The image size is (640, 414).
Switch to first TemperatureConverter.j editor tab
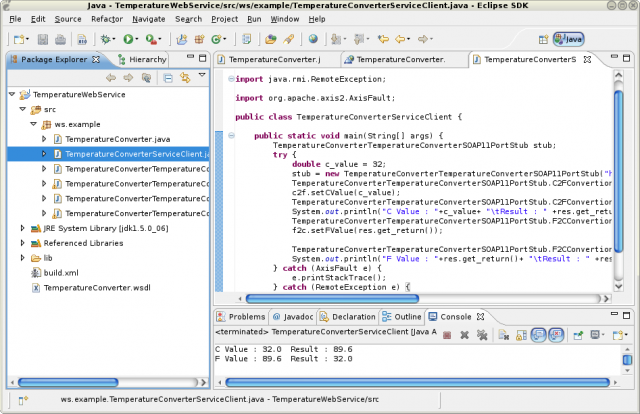click(x=274, y=60)
